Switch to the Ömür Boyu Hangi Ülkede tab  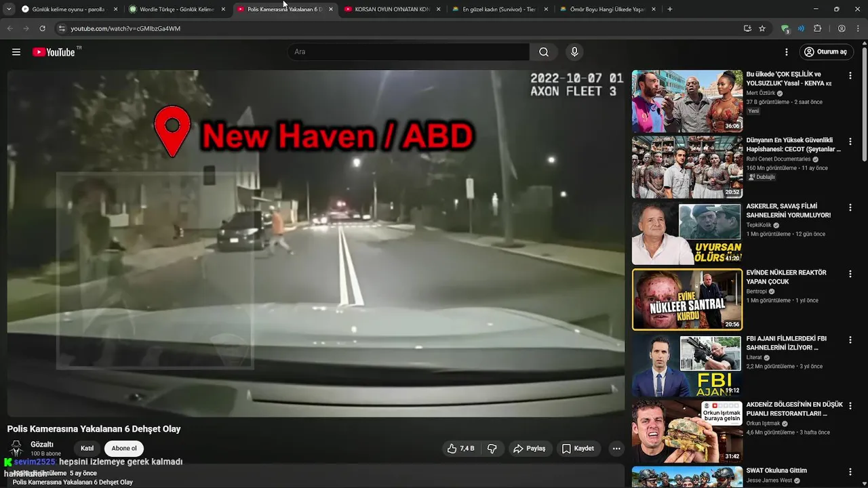click(x=607, y=9)
